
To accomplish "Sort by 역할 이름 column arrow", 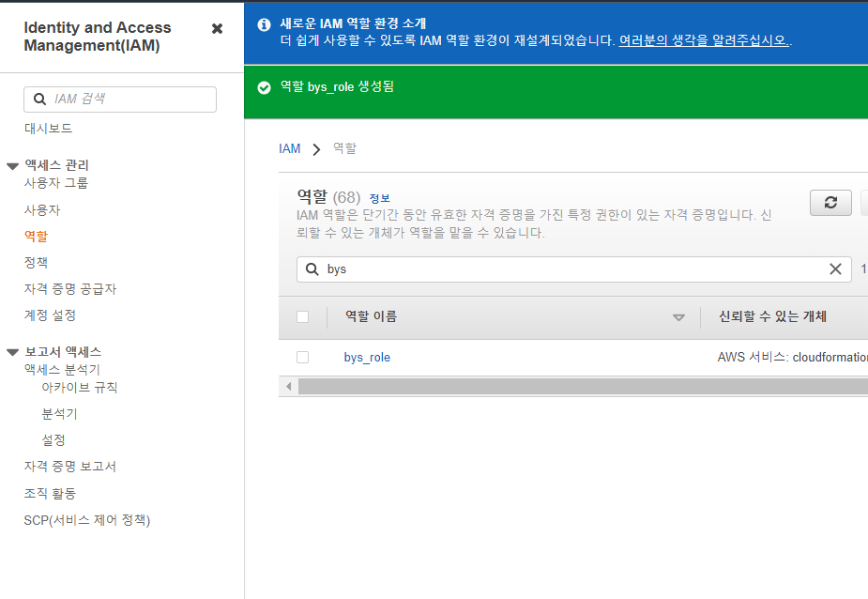I will pos(678,317).
